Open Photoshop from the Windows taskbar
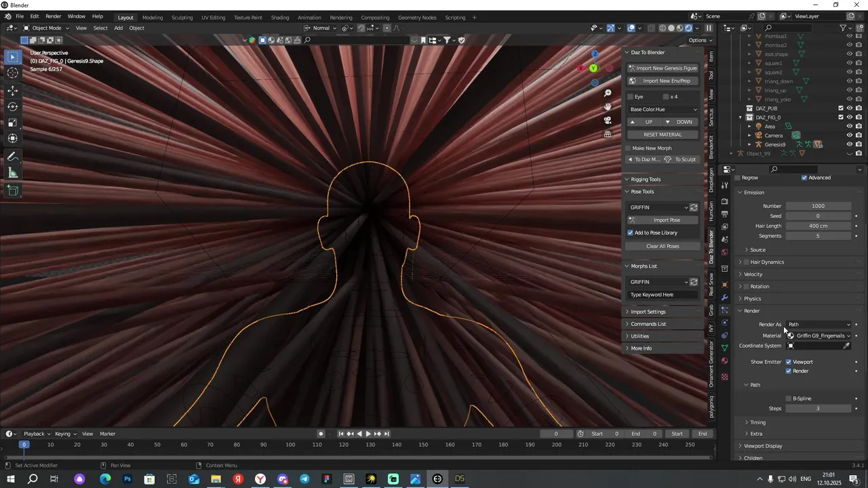 click(127, 479)
